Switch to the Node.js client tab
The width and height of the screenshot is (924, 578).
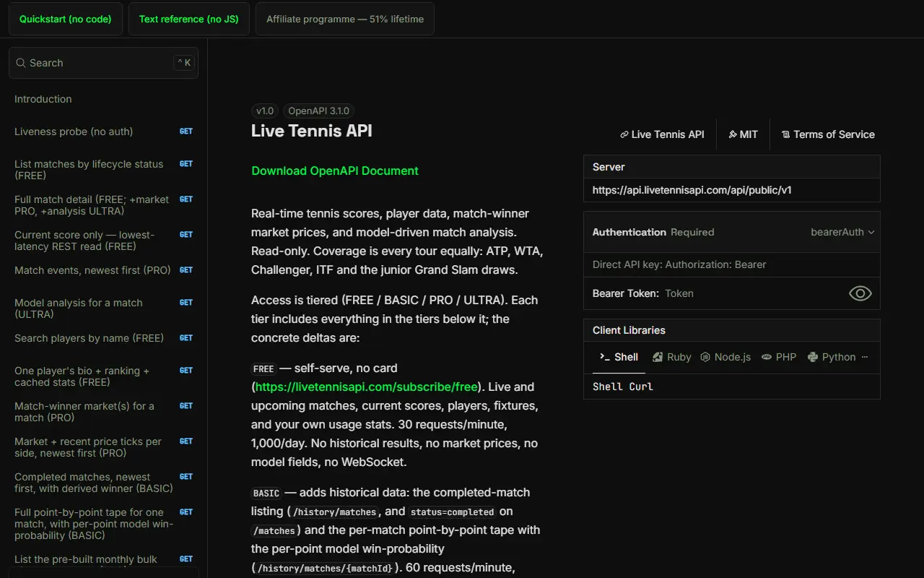point(725,357)
